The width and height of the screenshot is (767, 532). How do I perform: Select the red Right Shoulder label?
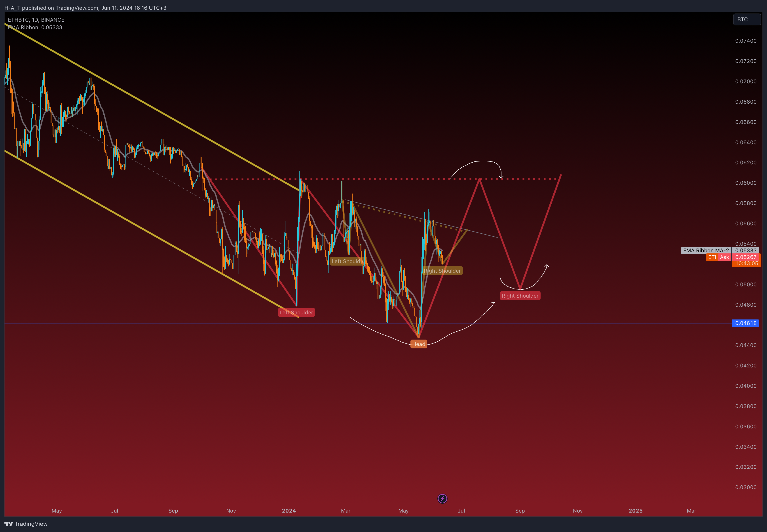[x=520, y=296]
